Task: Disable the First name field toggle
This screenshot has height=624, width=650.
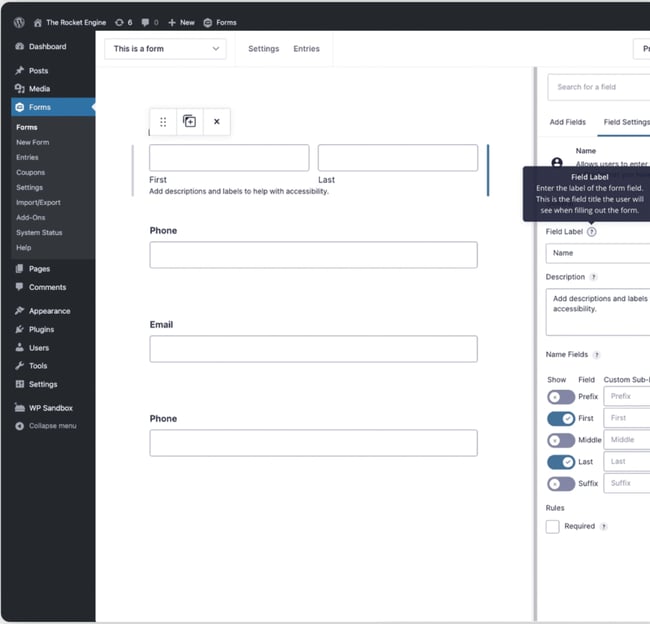Action: point(560,418)
